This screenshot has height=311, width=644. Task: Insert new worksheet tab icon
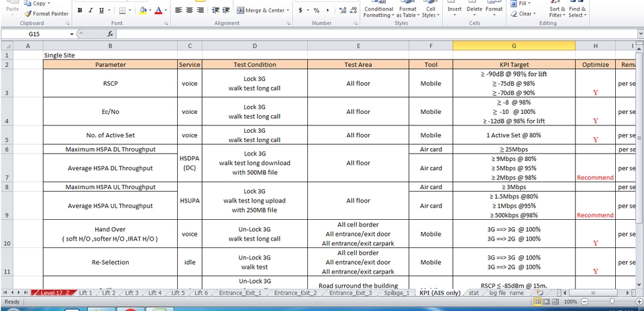pyautogui.click(x=540, y=292)
